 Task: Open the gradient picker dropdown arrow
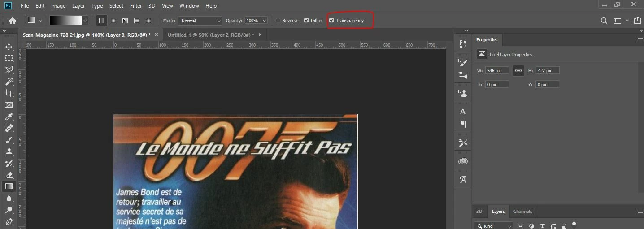click(x=85, y=21)
